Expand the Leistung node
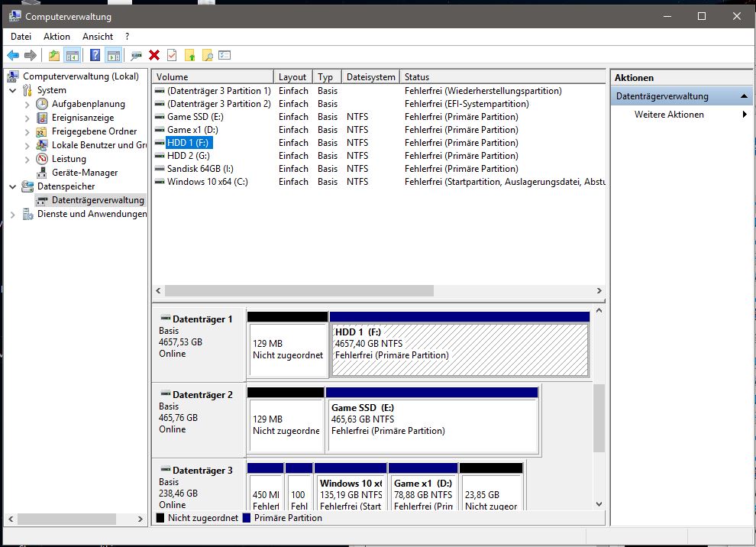756x547 pixels. 27,159
